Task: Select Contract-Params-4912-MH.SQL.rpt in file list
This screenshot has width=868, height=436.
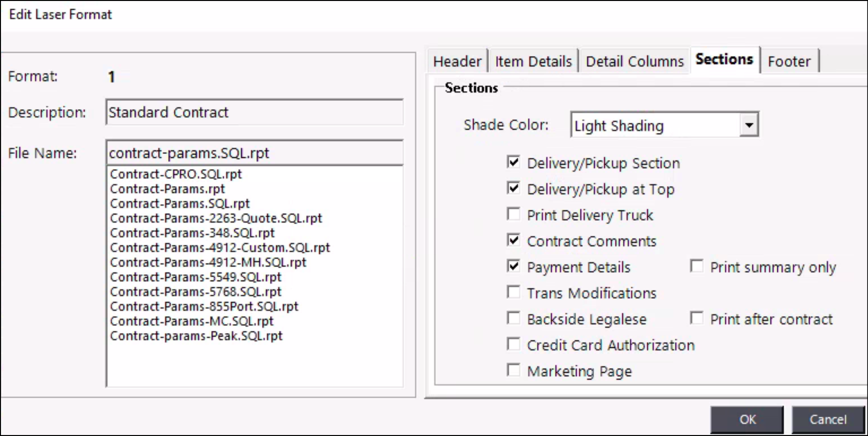Action: (x=208, y=263)
